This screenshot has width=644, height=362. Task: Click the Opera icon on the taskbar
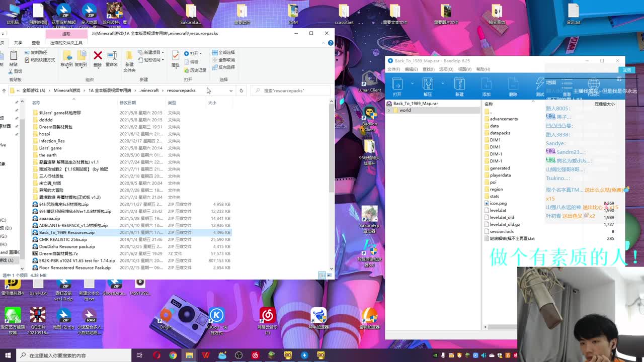point(156,355)
